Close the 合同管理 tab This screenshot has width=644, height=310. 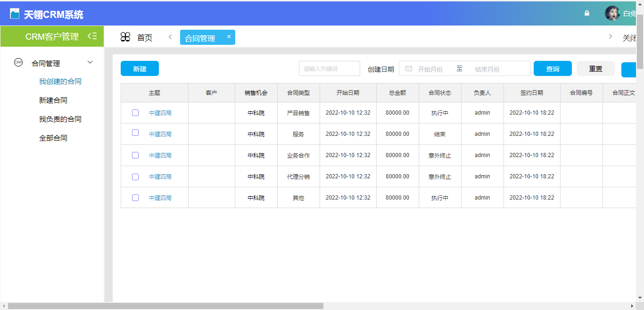pyautogui.click(x=229, y=37)
